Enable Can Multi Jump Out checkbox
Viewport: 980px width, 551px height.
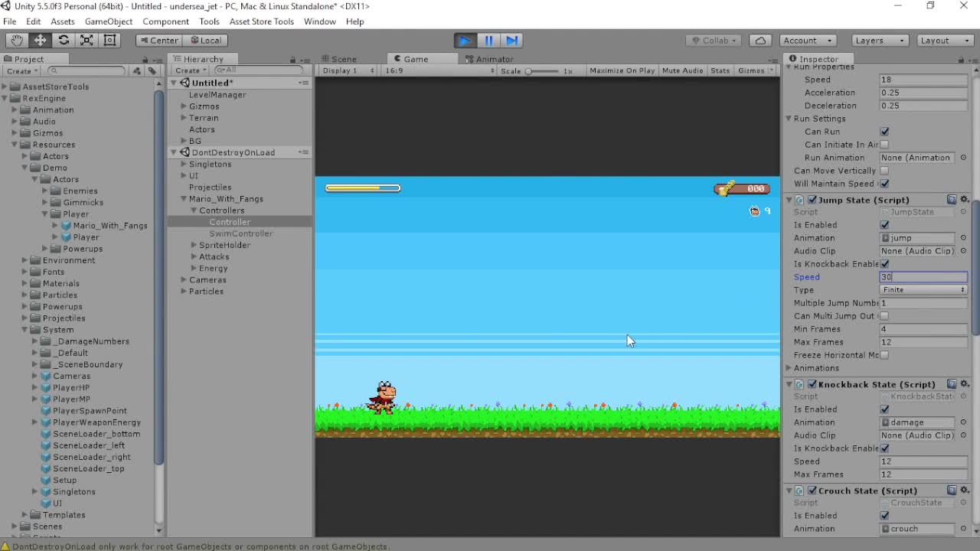pos(884,316)
